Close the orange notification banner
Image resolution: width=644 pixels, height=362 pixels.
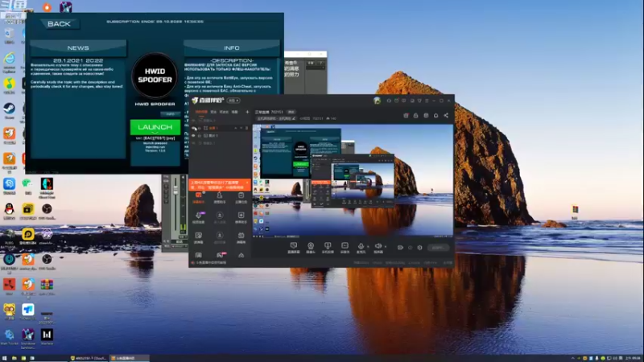247,183
